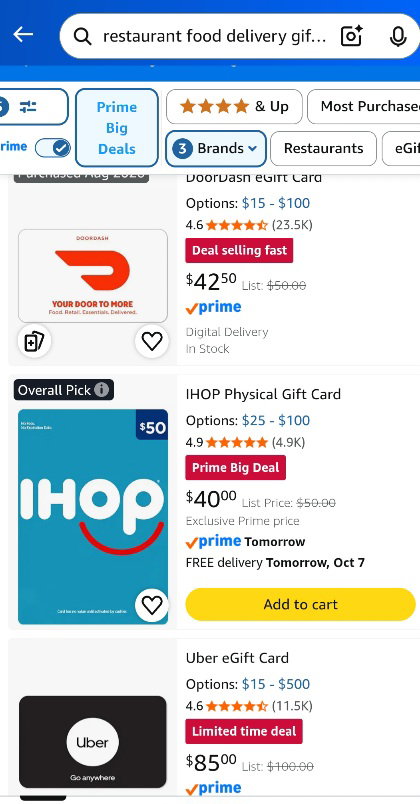Open the filters slider icon
This screenshot has height=804, width=420.
pos(29,107)
